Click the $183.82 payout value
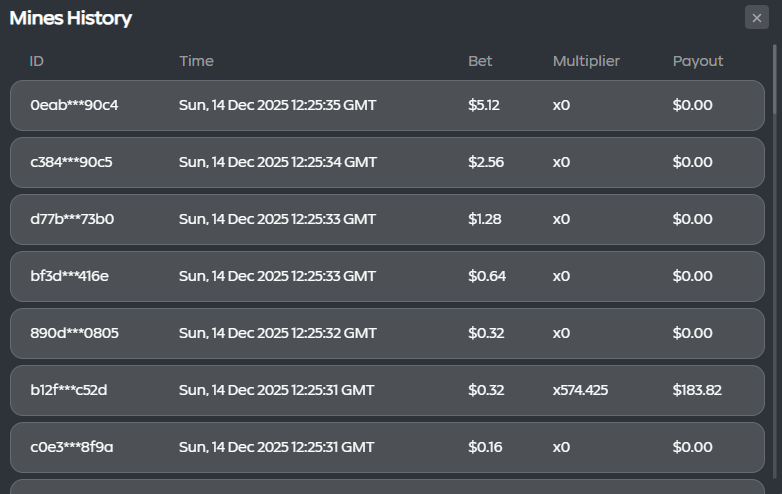The image size is (782, 494). point(697,390)
